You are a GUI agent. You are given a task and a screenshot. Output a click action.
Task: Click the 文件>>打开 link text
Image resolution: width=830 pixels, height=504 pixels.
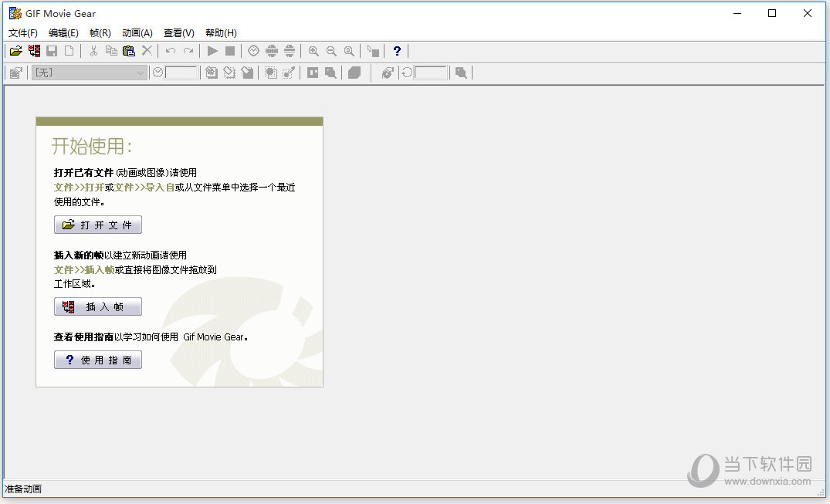(x=79, y=188)
